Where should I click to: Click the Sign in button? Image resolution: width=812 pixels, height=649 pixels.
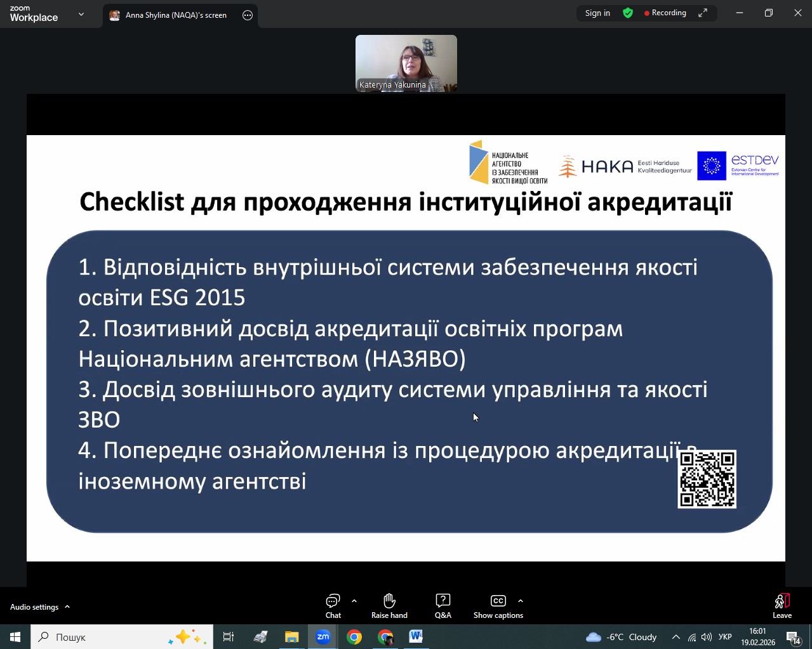597,13
